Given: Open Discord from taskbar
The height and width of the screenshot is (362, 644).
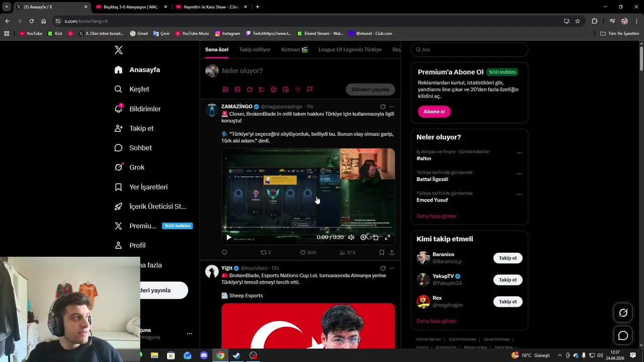Looking at the screenshot, I should click(x=204, y=355).
